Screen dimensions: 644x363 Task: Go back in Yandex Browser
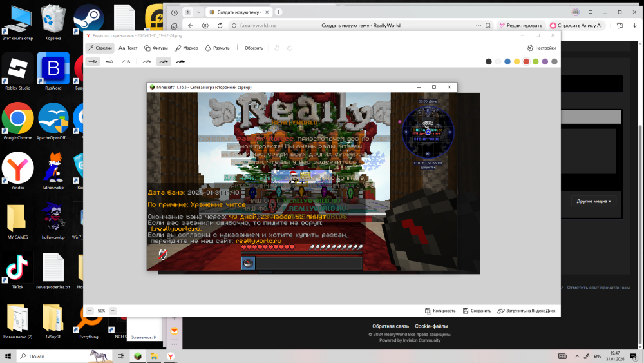pos(190,26)
